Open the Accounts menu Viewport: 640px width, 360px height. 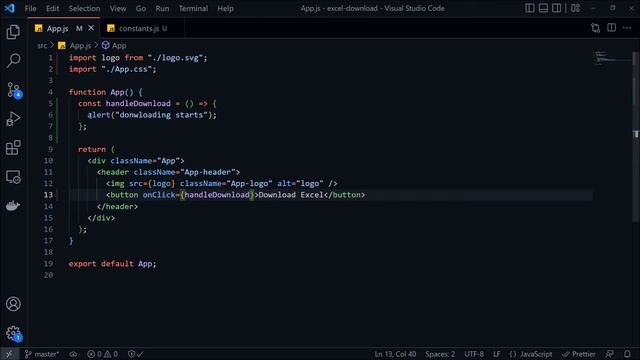tap(13, 304)
